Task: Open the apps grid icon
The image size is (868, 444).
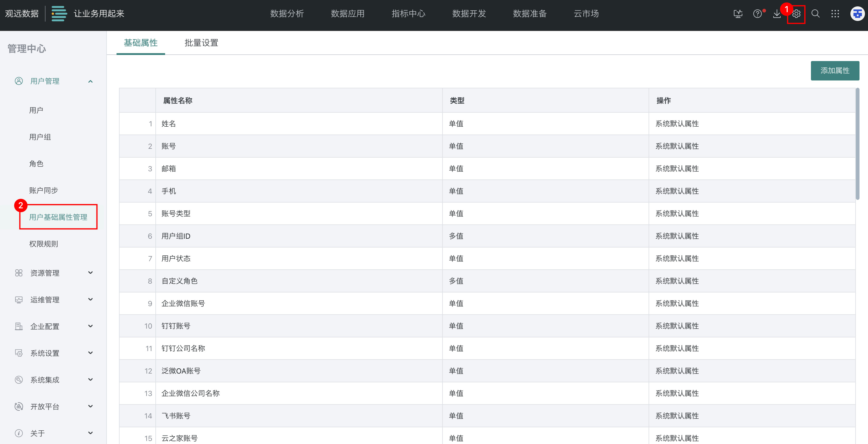Action: pos(835,14)
